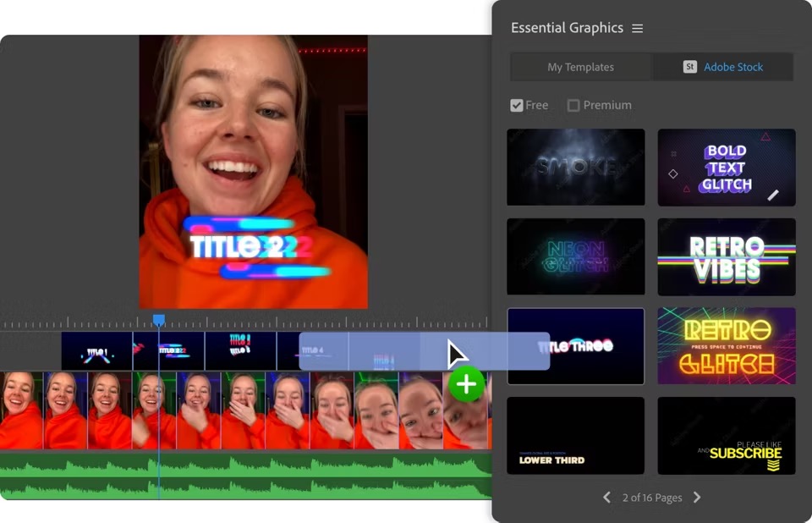Click the pencil edit icon on Bold Text Glitch

pyautogui.click(x=773, y=195)
